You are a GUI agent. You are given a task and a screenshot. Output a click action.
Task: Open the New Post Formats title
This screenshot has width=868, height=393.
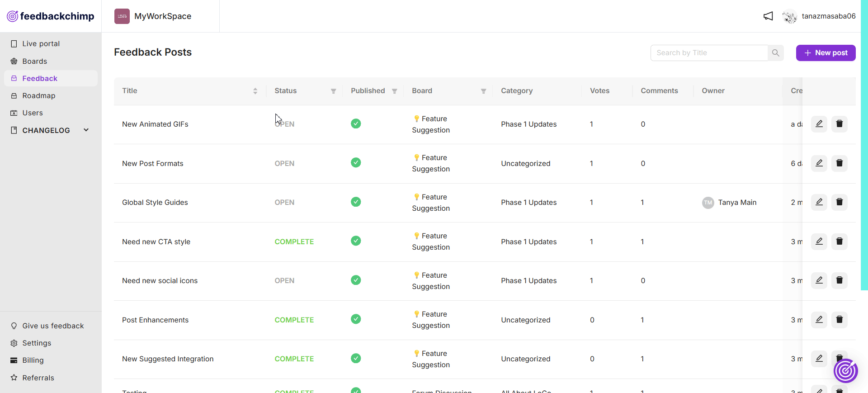click(153, 164)
